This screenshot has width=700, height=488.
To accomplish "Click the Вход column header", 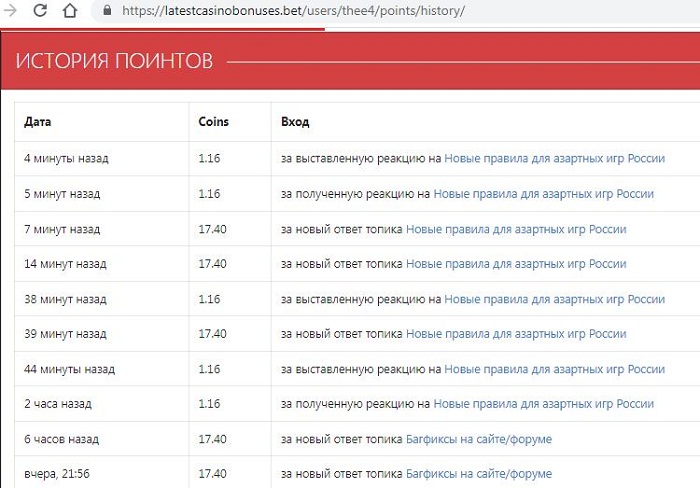I will coord(295,122).
